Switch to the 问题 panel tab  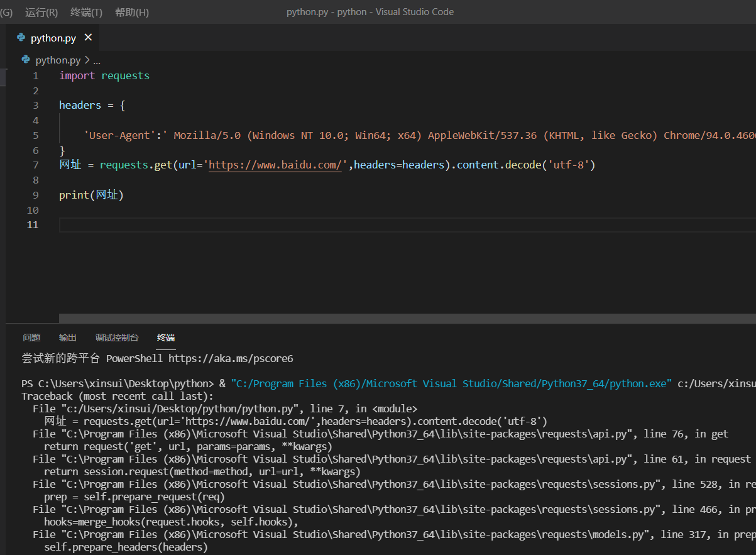click(x=31, y=338)
